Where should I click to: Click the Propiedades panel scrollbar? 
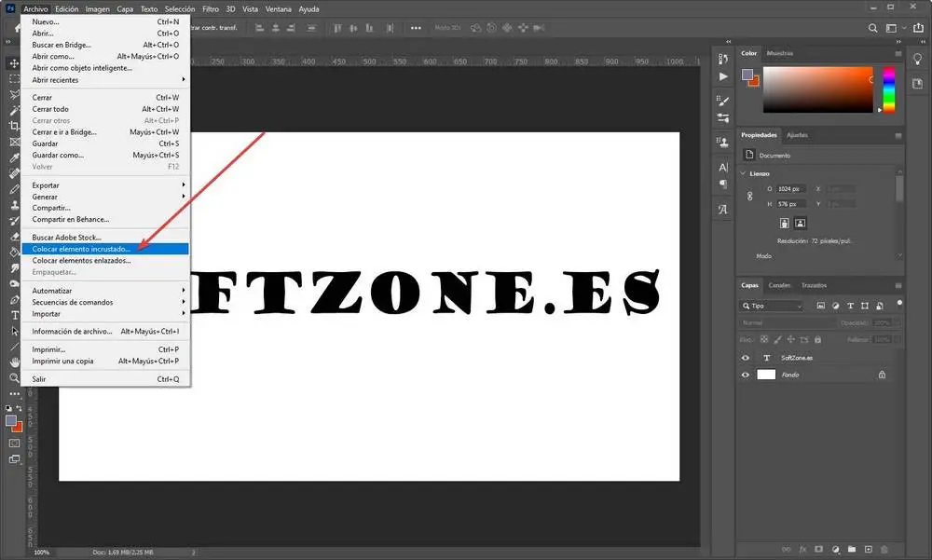899,187
